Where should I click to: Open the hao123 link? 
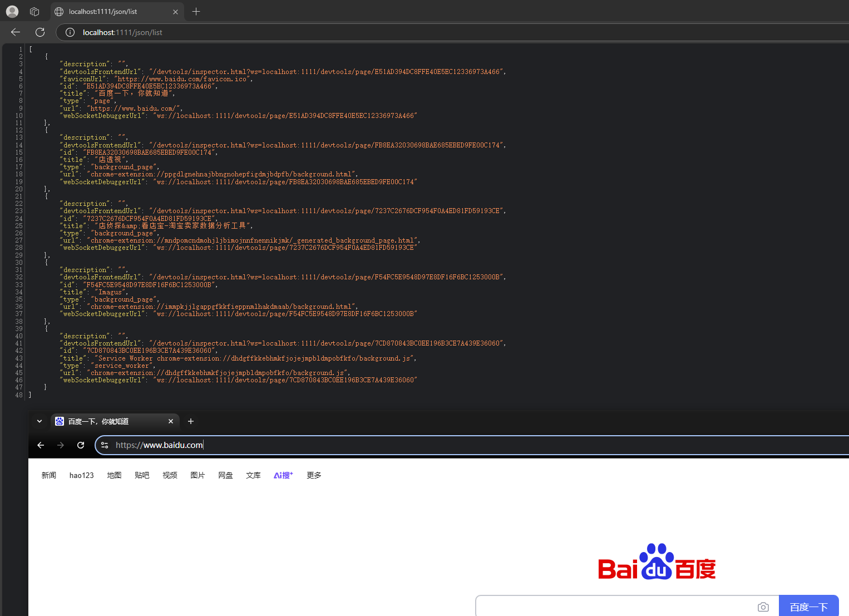(81, 475)
